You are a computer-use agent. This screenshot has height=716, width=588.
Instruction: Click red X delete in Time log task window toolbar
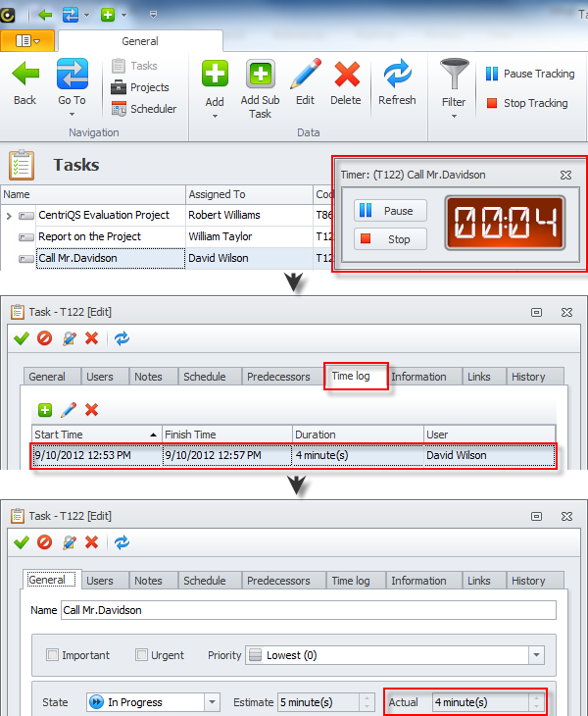point(92,338)
